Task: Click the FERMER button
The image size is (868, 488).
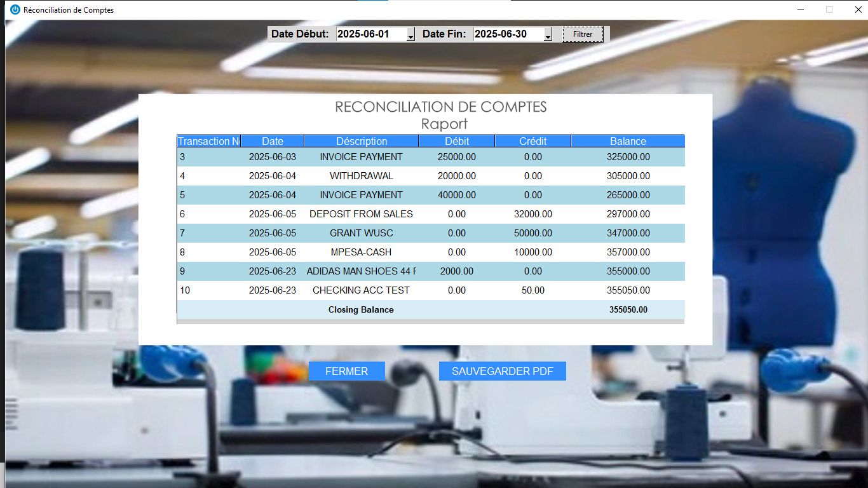Action: click(346, 371)
